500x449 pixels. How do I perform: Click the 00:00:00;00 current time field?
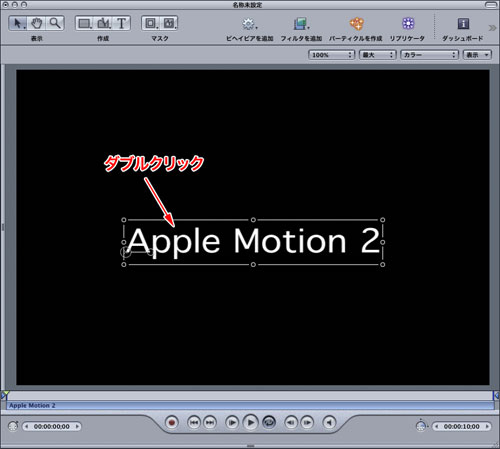(x=52, y=426)
